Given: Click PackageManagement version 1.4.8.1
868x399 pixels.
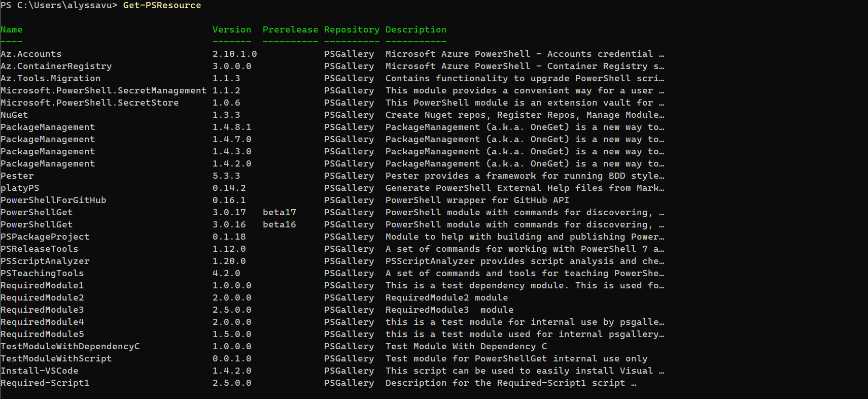Looking at the screenshot, I should coord(232,127).
